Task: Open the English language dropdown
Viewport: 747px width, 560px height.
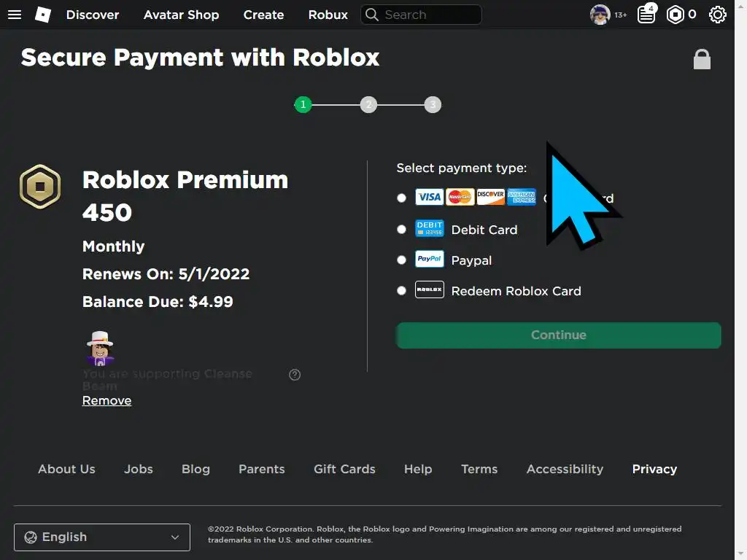Action: point(102,537)
